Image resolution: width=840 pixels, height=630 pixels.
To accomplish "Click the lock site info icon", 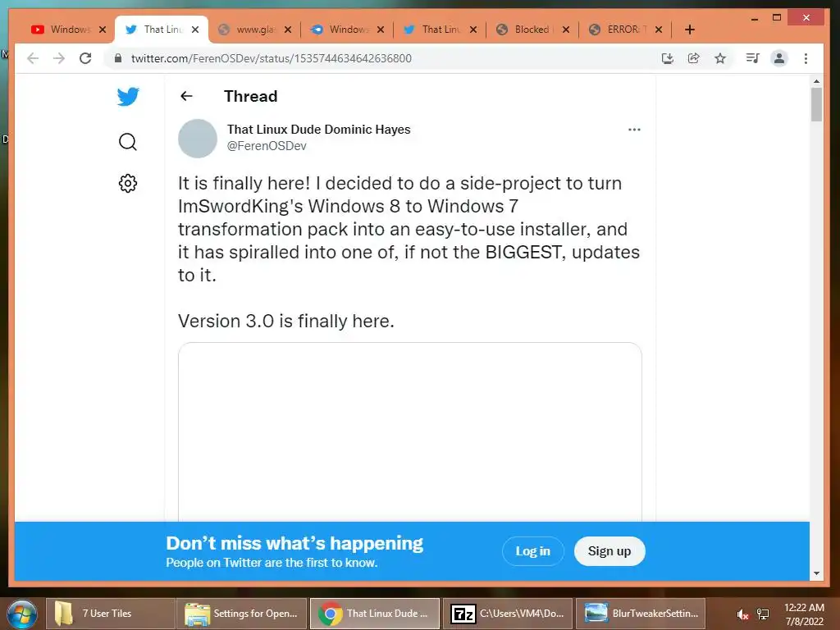I will coord(118,58).
